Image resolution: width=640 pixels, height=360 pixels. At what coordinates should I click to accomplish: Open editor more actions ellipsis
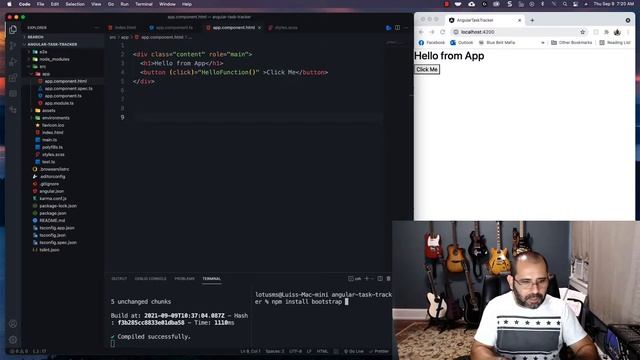(406, 28)
